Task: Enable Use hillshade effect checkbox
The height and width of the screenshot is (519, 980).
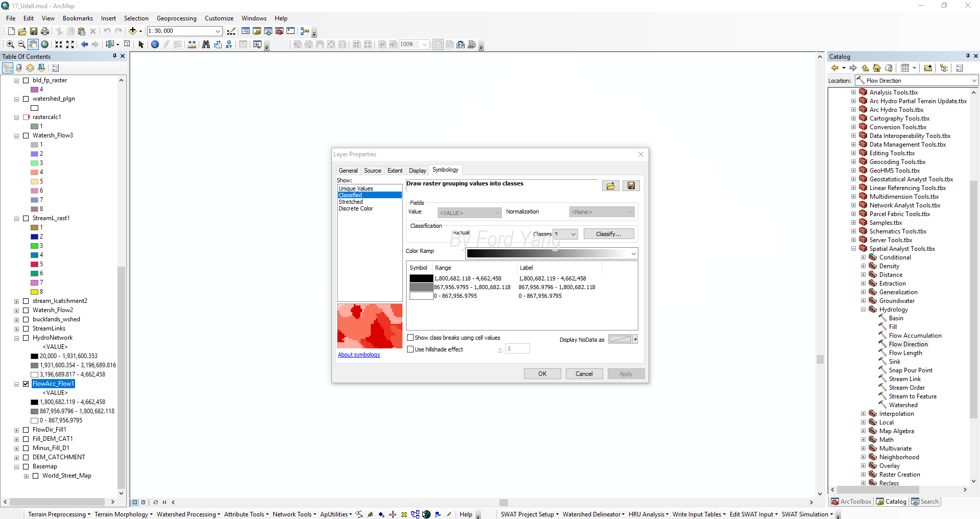Action: [410, 349]
